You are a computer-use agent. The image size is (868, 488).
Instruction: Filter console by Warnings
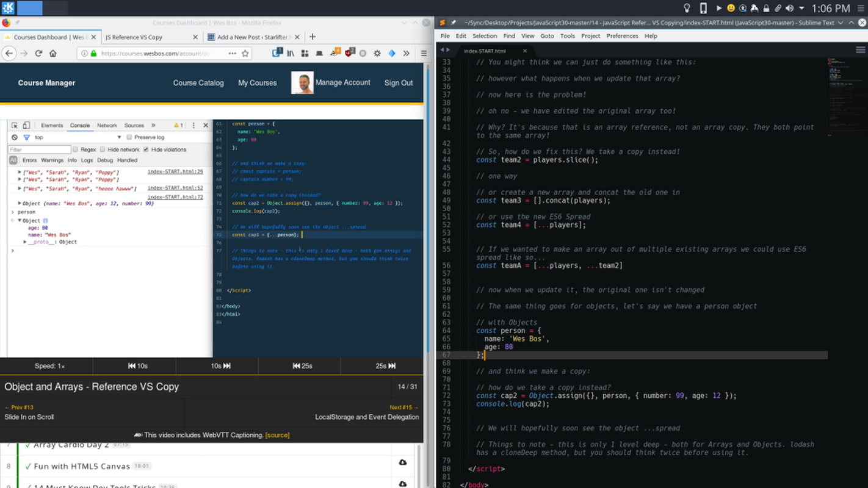(52, 160)
